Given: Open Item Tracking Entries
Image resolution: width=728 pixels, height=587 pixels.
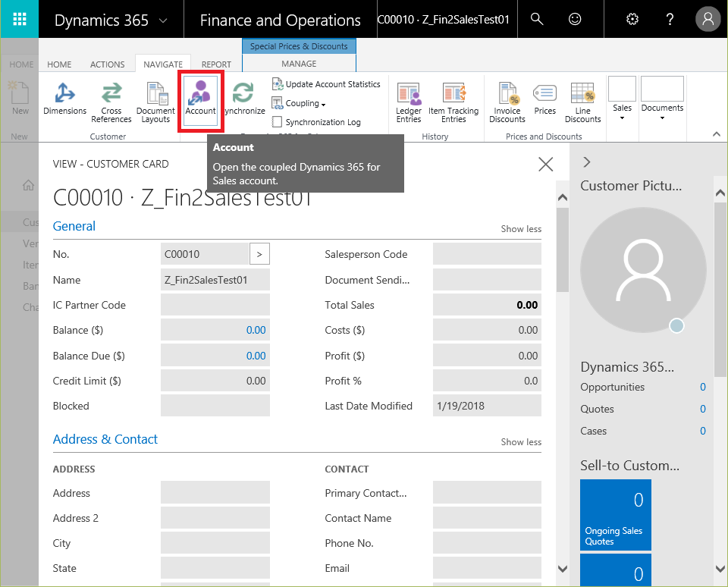Looking at the screenshot, I should [x=453, y=102].
